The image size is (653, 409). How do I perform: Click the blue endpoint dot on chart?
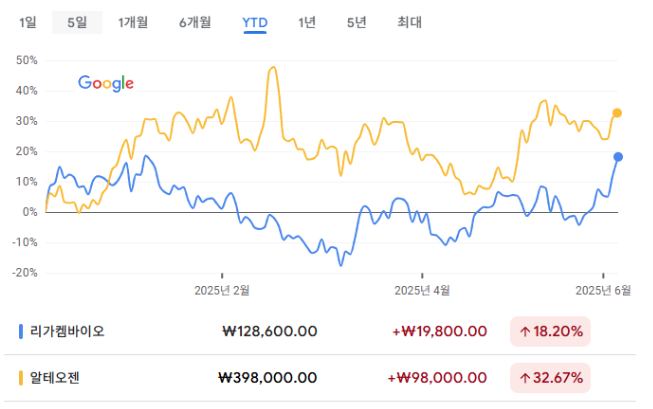coord(618,157)
